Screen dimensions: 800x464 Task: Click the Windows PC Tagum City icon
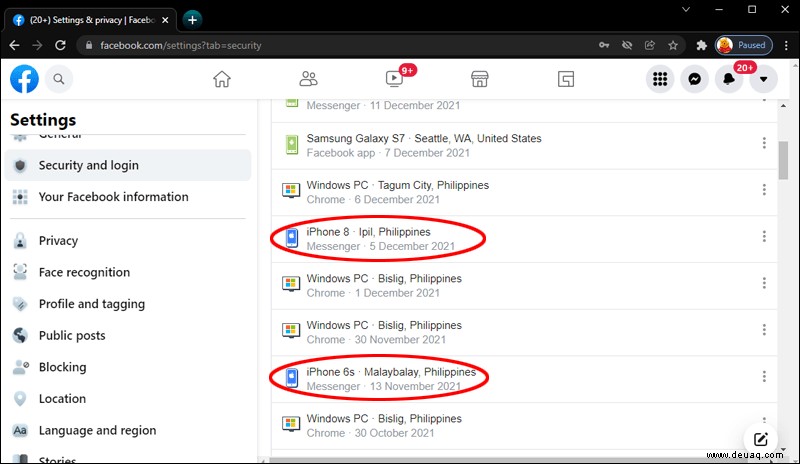point(291,191)
